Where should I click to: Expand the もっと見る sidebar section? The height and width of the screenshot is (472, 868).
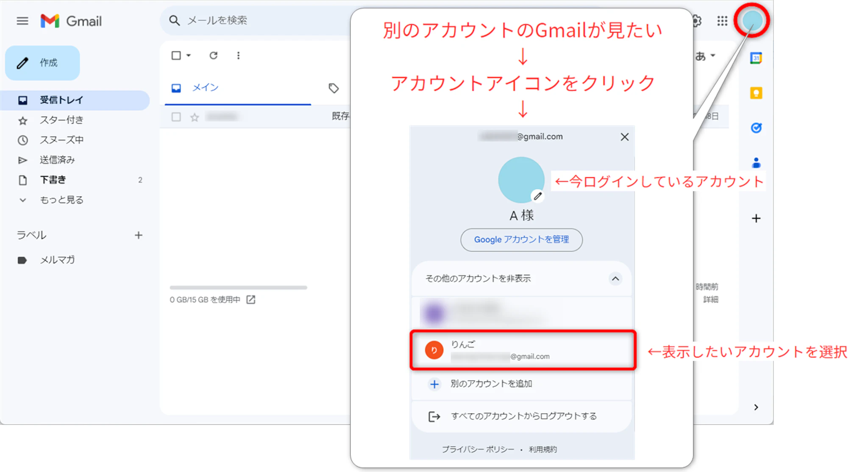[x=61, y=200]
